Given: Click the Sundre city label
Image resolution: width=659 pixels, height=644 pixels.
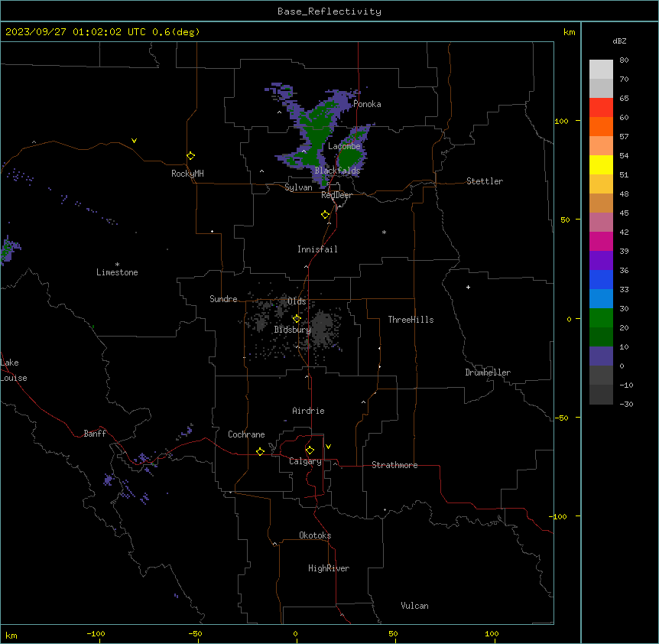Looking at the screenshot, I should point(223,299).
